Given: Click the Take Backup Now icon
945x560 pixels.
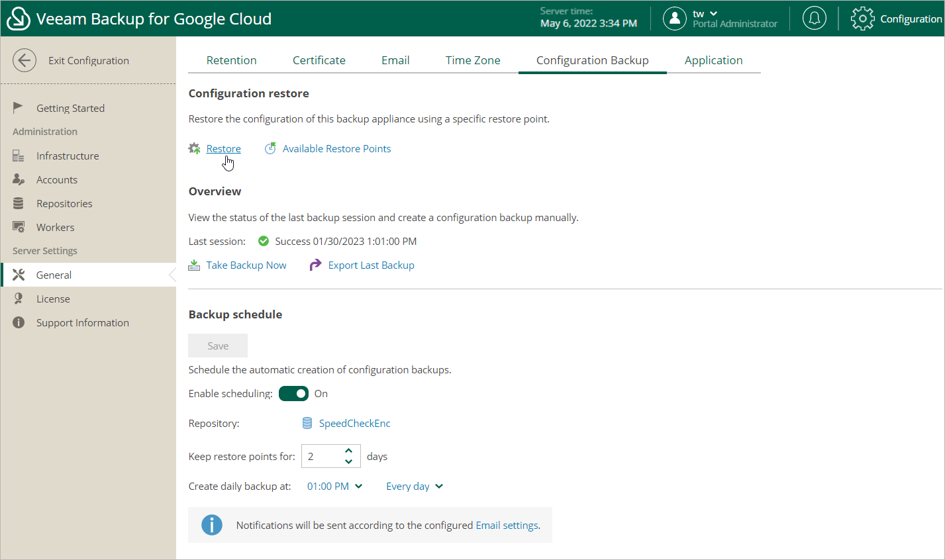Looking at the screenshot, I should point(194,265).
